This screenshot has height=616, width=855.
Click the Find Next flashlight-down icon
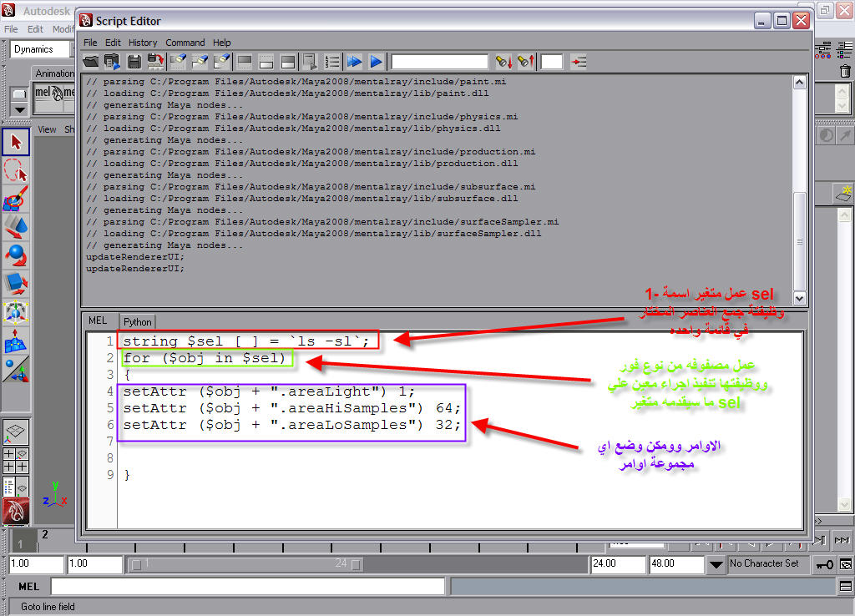tap(503, 62)
